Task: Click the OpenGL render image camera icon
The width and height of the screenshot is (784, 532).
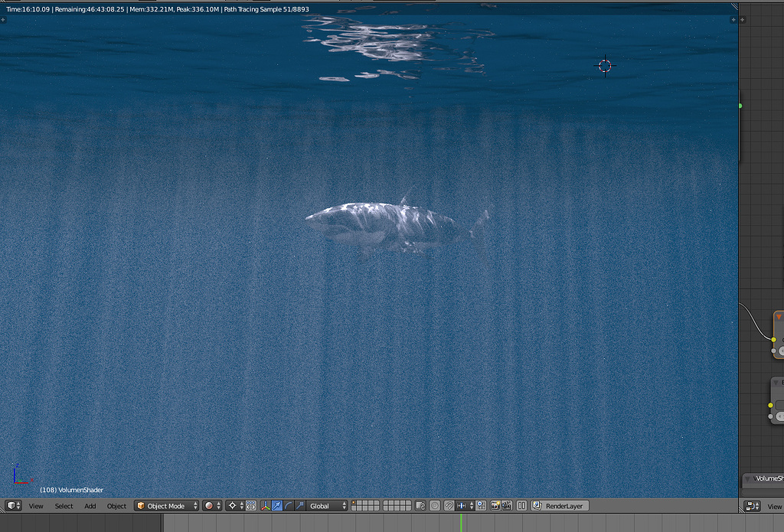Action: point(495,505)
